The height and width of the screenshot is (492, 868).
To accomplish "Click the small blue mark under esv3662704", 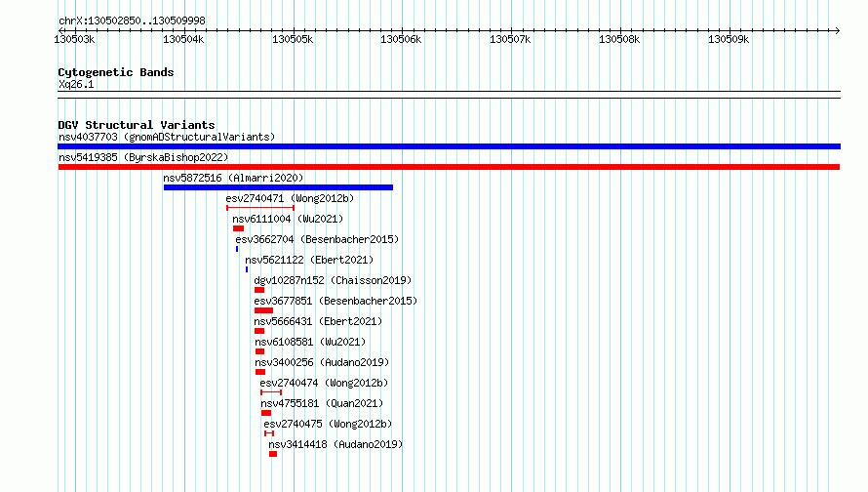I will (237, 249).
